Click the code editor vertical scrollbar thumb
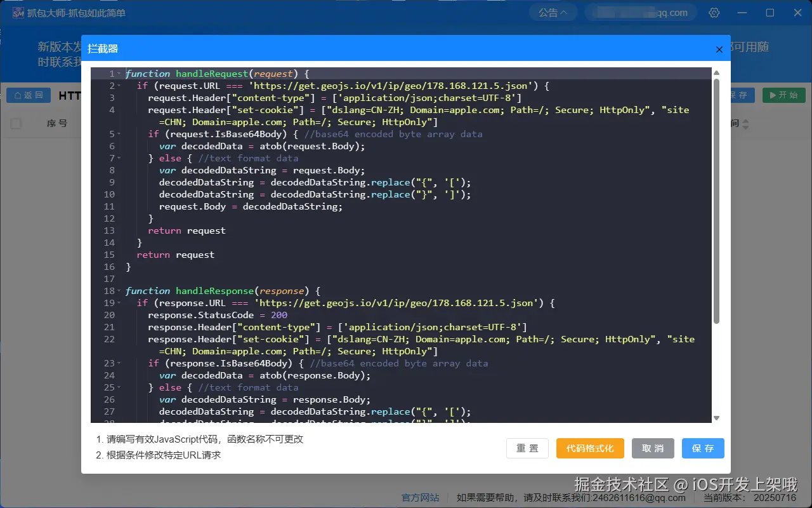Image resolution: width=812 pixels, height=508 pixels. pyautogui.click(x=717, y=201)
